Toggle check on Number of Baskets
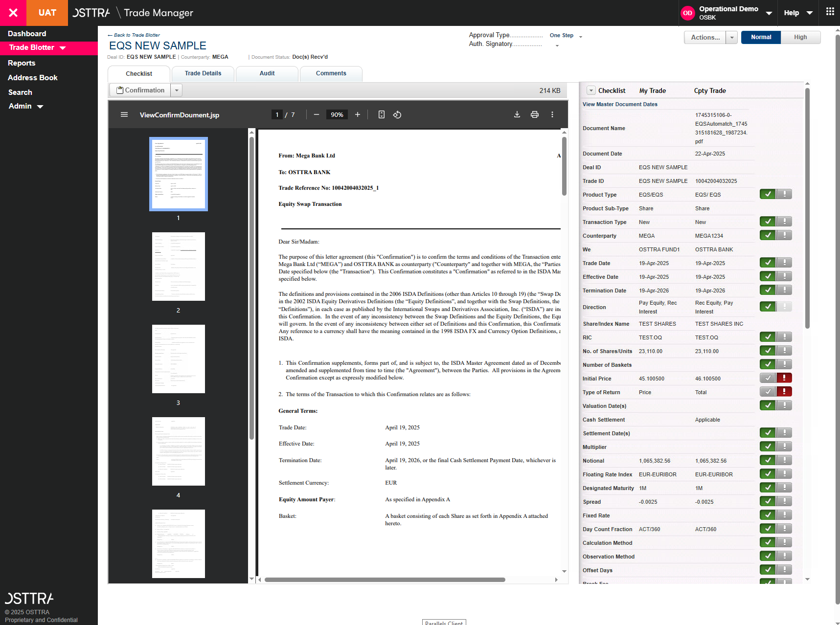This screenshot has height=625, width=840. [768, 364]
